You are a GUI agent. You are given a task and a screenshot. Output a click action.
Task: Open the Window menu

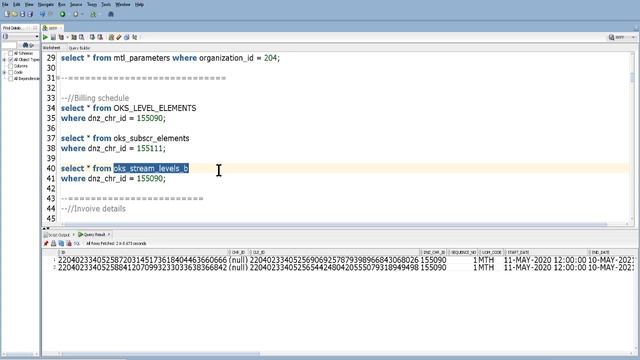pos(122,4)
